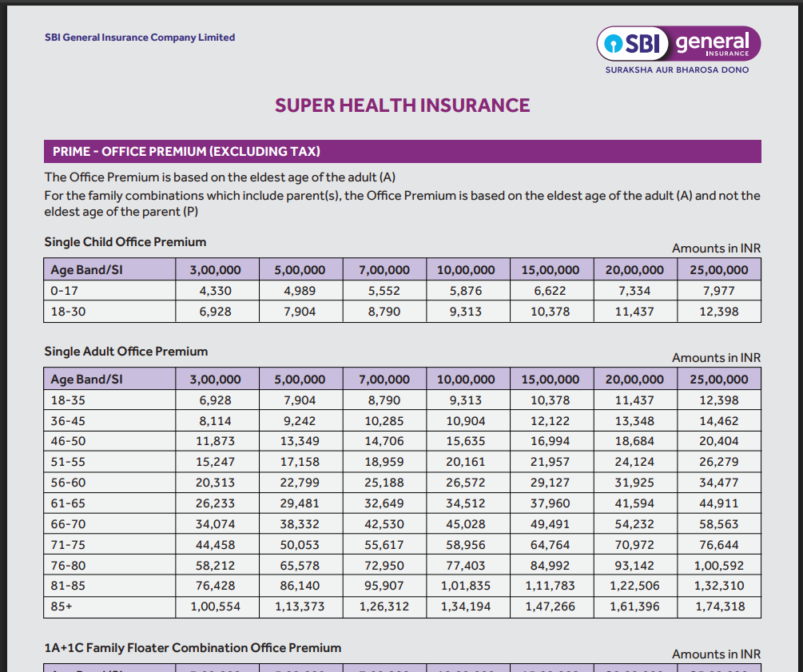Click the 10,00,000 sum insured header

pos(467,269)
